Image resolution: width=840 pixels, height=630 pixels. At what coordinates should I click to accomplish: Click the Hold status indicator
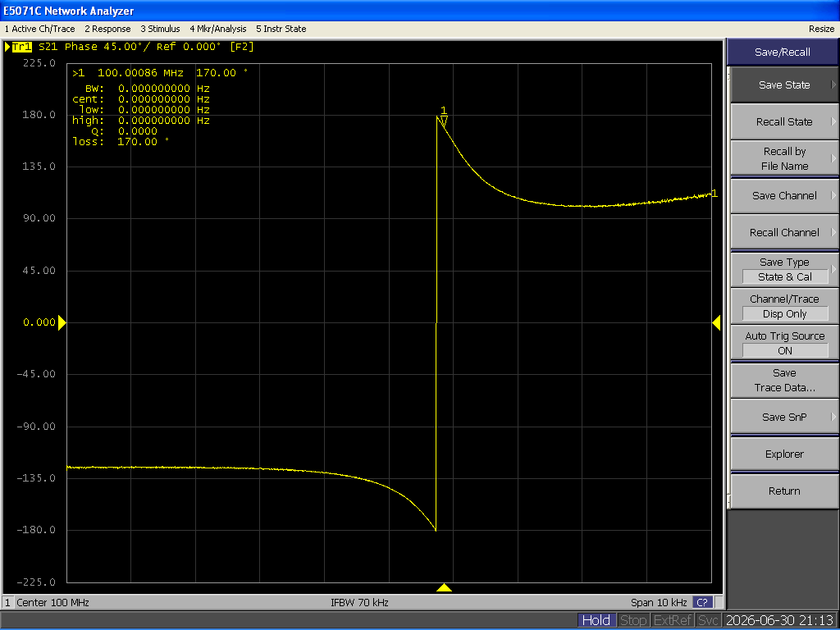point(596,620)
